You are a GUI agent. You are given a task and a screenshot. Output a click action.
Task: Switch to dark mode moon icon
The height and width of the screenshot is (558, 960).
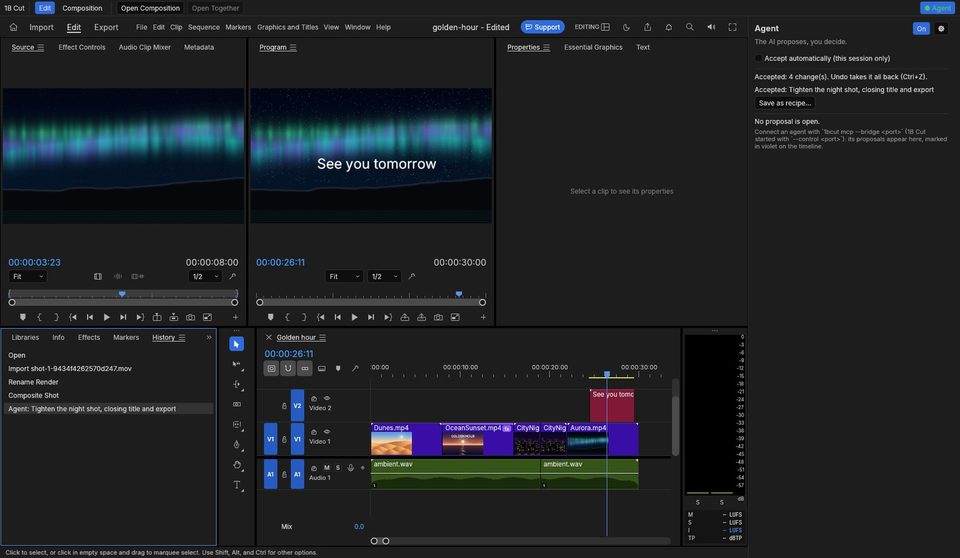pyautogui.click(x=626, y=27)
